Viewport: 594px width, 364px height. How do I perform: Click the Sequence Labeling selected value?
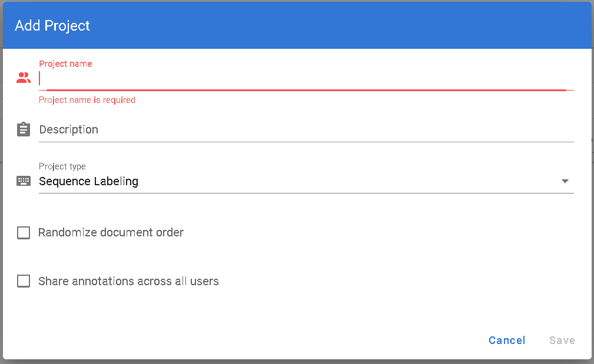click(89, 181)
